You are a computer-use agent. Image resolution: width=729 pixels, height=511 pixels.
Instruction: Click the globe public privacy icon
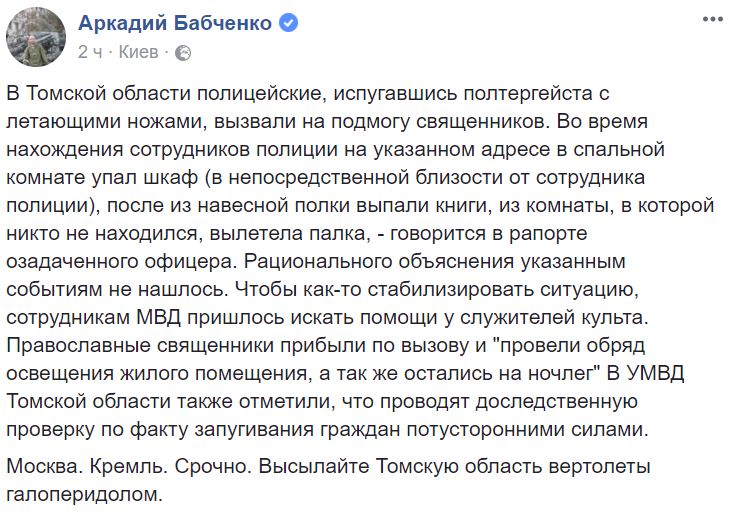click(x=183, y=53)
